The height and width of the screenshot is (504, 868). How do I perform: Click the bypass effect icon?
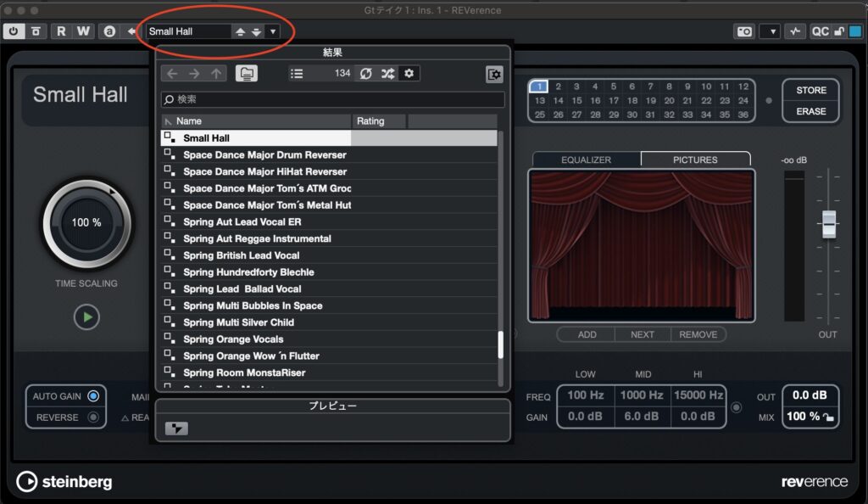tap(35, 31)
